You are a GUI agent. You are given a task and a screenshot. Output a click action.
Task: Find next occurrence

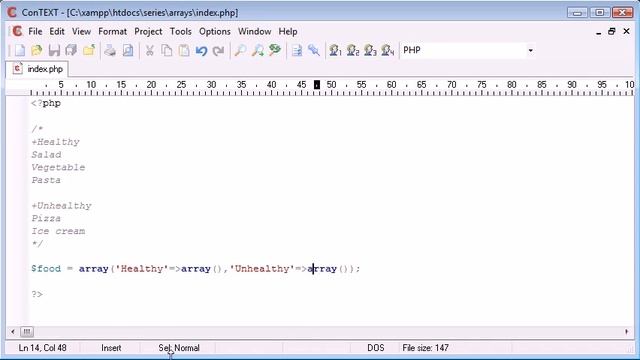click(x=258, y=51)
